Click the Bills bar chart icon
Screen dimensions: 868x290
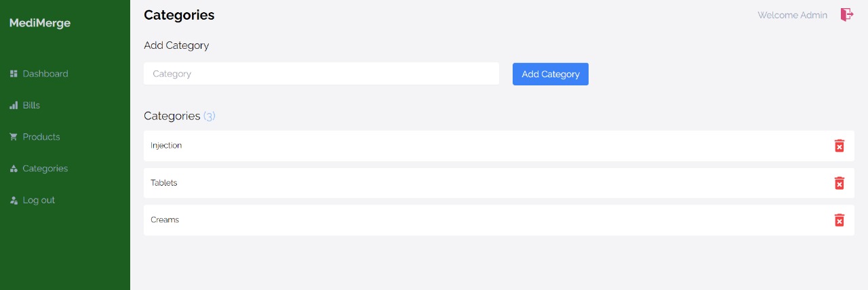click(14, 106)
